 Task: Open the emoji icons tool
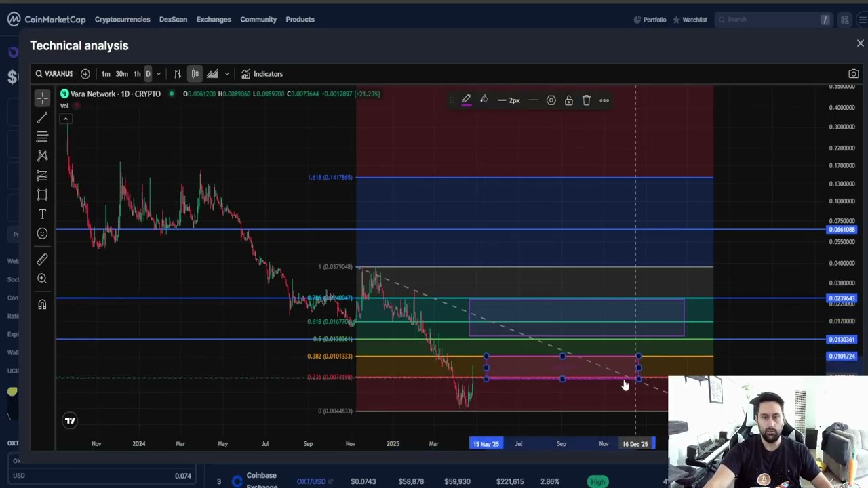(42, 233)
